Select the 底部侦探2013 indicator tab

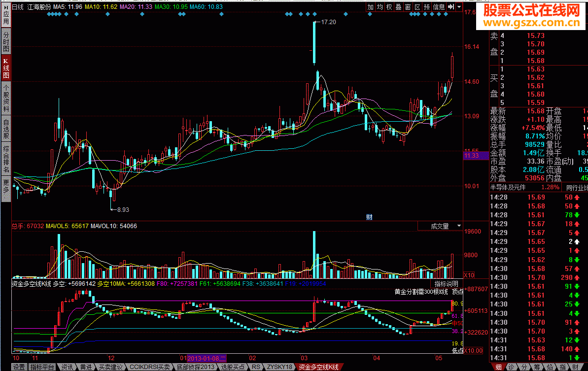point(195,367)
